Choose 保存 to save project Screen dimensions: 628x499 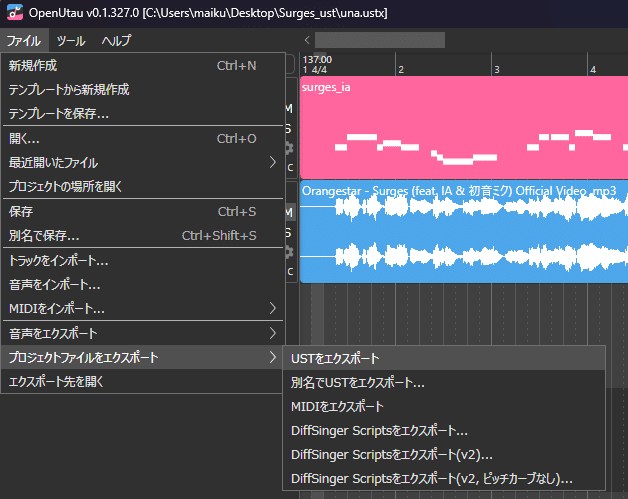[143, 212]
